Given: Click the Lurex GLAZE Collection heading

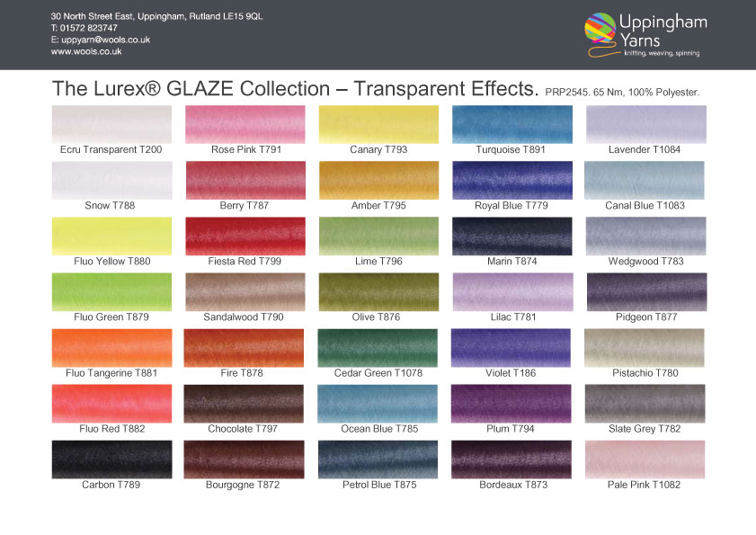Looking at the screenshot, I should pyautogui.click(x=295, y=89).
